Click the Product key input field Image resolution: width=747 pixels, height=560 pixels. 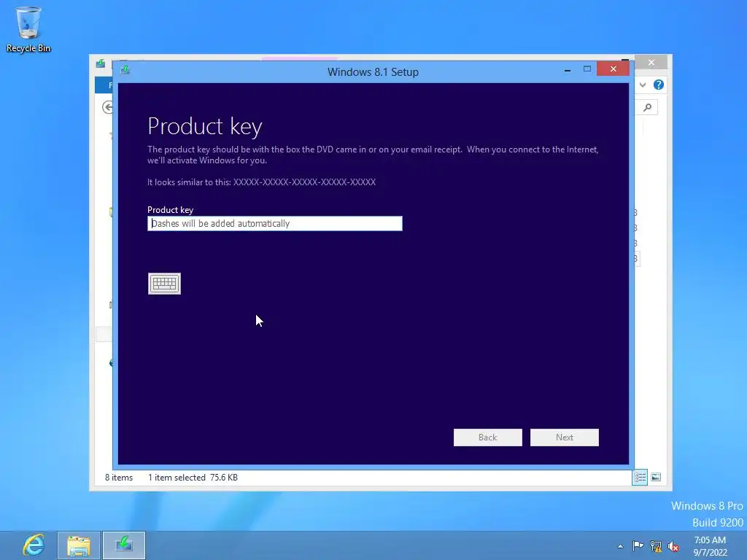coord(275,223)
